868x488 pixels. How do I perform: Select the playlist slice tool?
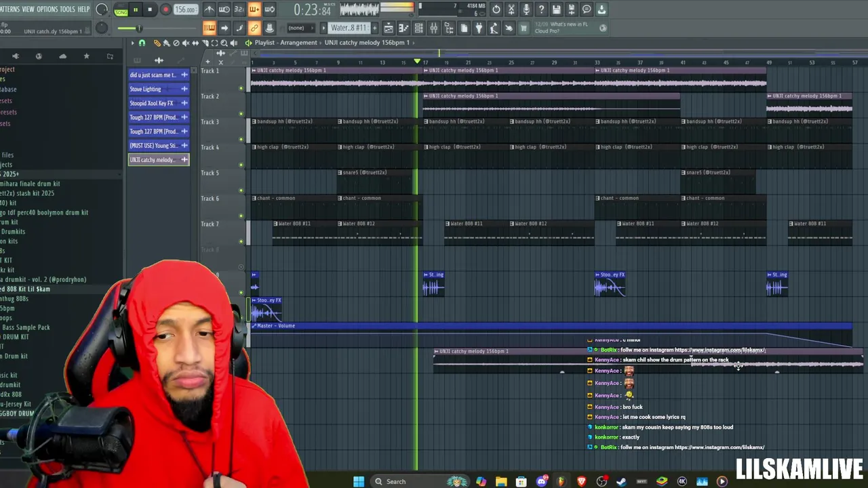click(x=205, y=43)
